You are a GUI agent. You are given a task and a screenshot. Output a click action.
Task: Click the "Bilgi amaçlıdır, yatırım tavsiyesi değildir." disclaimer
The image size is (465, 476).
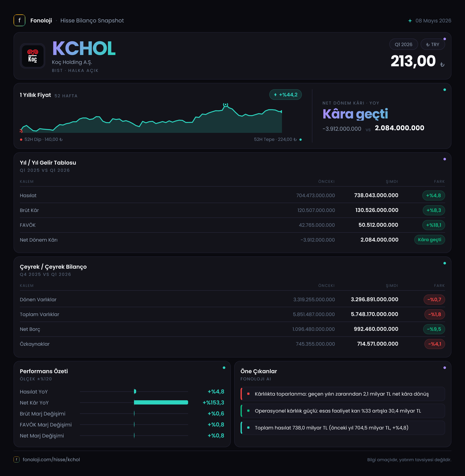[x=409, y=460]
